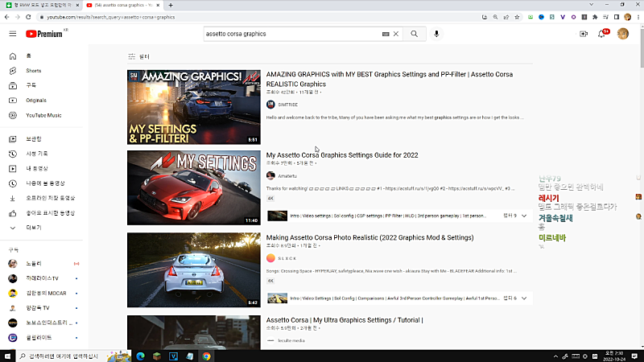Click the search magnifier button
The height and width of the screenshot is (362, 644).
(414, 34)
